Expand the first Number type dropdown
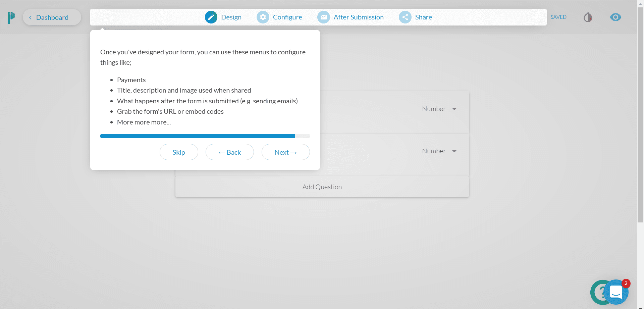644x309 pixels. (x=439, y=109)
